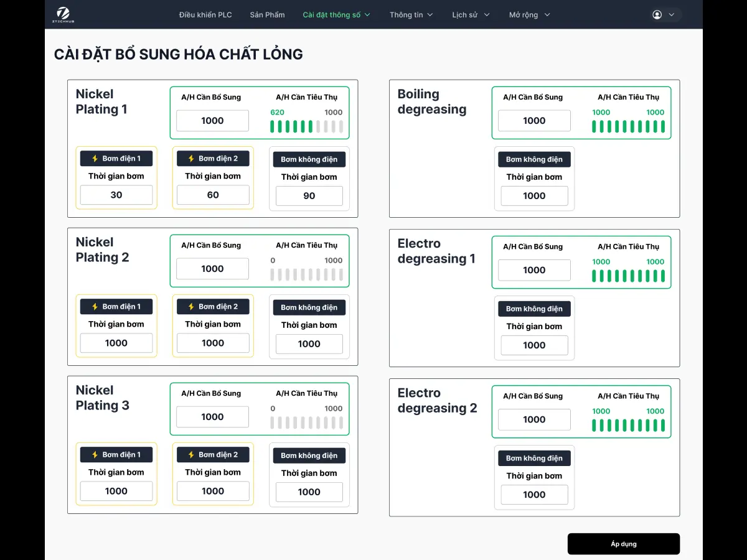Click Boiling degreasing consumption progress bar

(628, 127)
